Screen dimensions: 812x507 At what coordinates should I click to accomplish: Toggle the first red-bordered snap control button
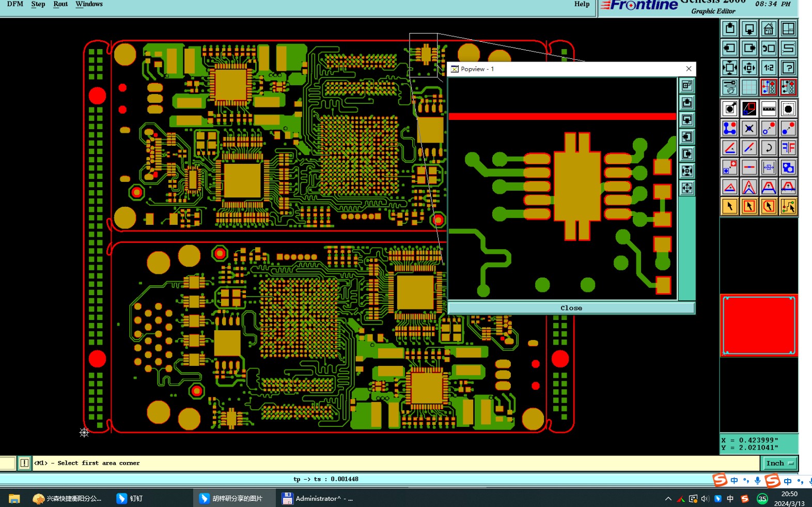click(769, 87)
